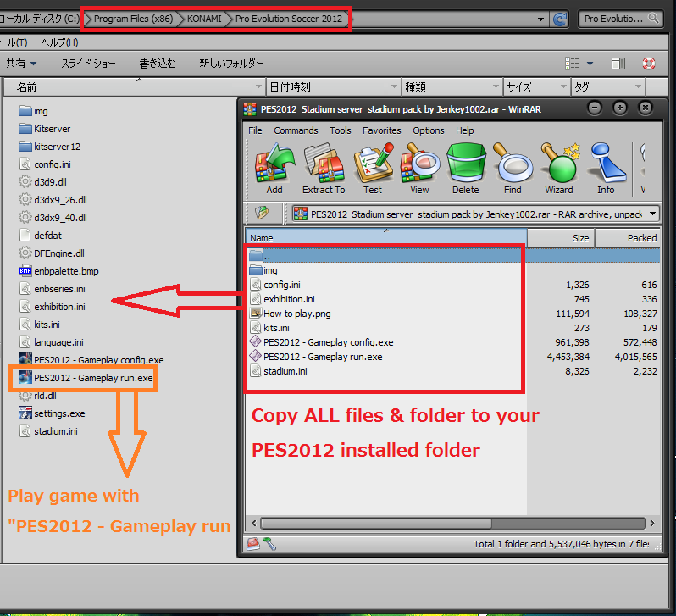This screenshot has width=676, height=616.
Task: Select PES2012 - Gameplay config.exe in Explorer
Action: coord(91,359)
